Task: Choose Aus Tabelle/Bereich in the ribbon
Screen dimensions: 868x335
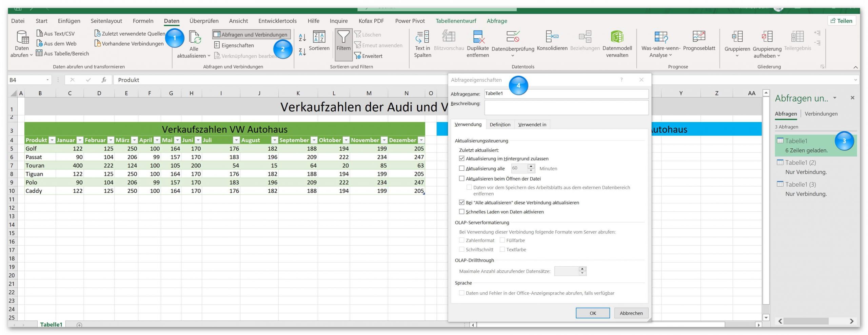Action: tap(62, 54)
